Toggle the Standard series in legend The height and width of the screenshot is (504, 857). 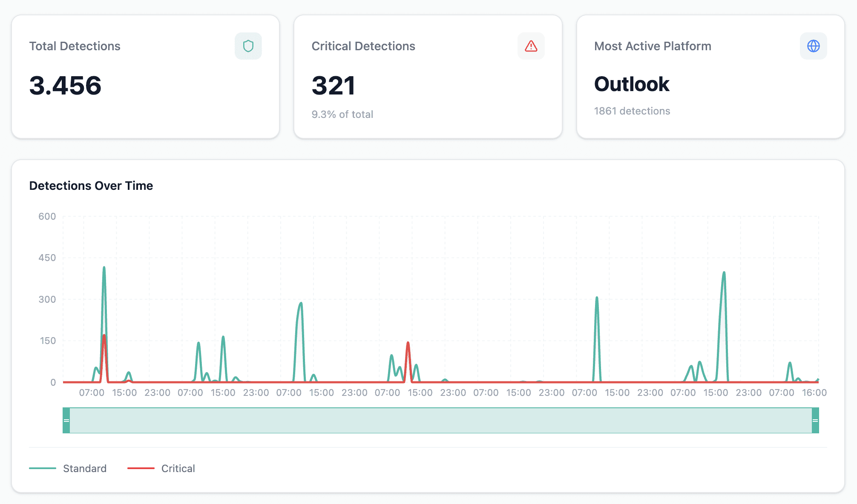tap(84, 468)
